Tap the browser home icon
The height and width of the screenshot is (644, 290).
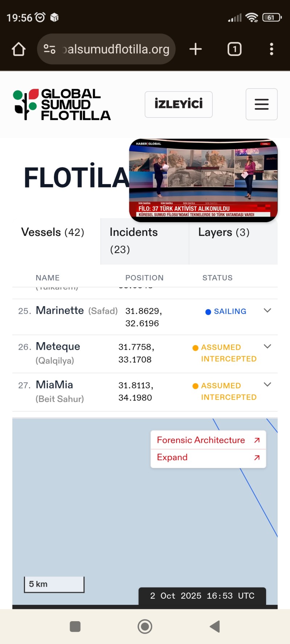18,49
